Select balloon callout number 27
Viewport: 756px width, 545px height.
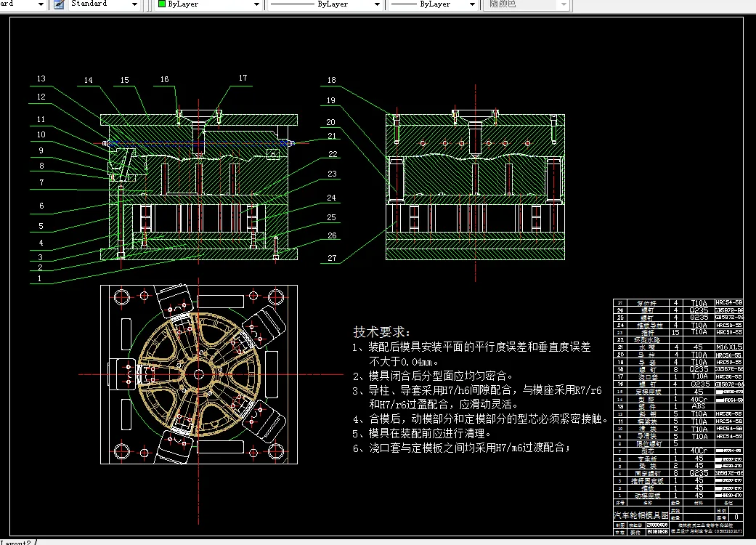click(331, 257)
